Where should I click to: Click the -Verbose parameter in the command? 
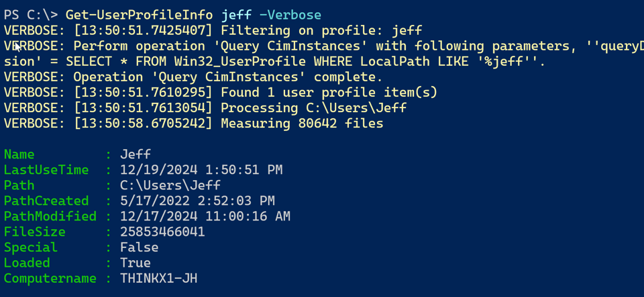point(290,15)
